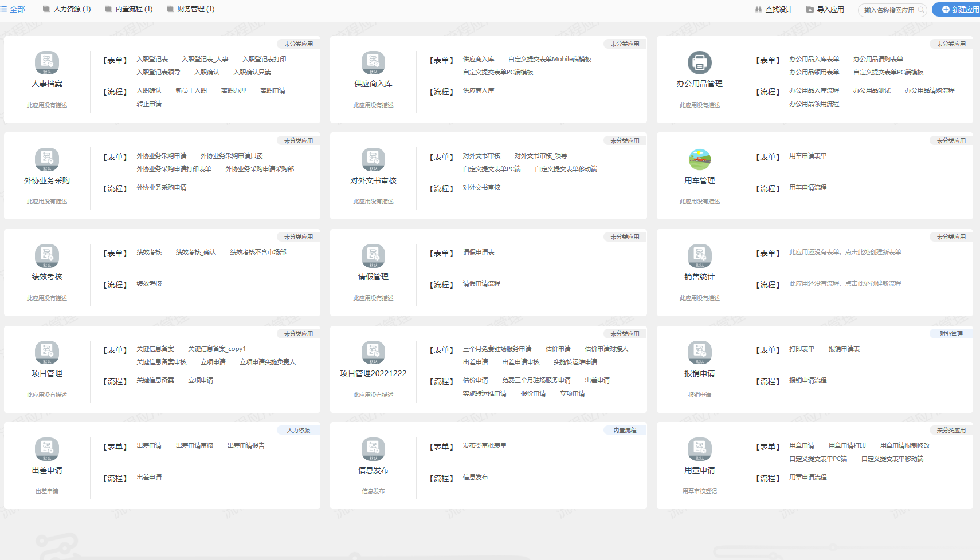Open the 关键信息备案_copy1 form
Viewport: 980px width, 560px height.
[217, 349]
